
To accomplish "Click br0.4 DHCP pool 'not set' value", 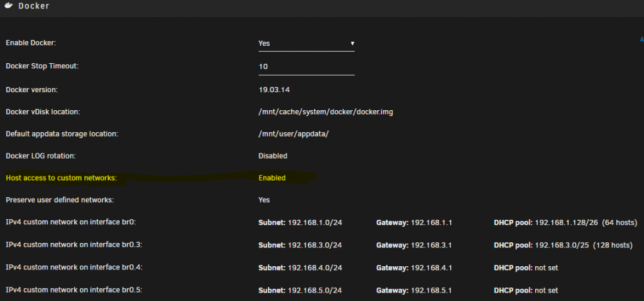I will pos(546,268).
